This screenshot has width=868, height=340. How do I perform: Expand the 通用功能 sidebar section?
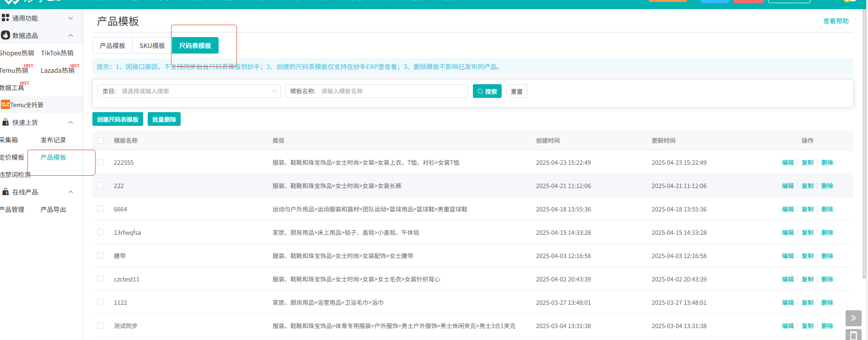[x=70, y=18]
